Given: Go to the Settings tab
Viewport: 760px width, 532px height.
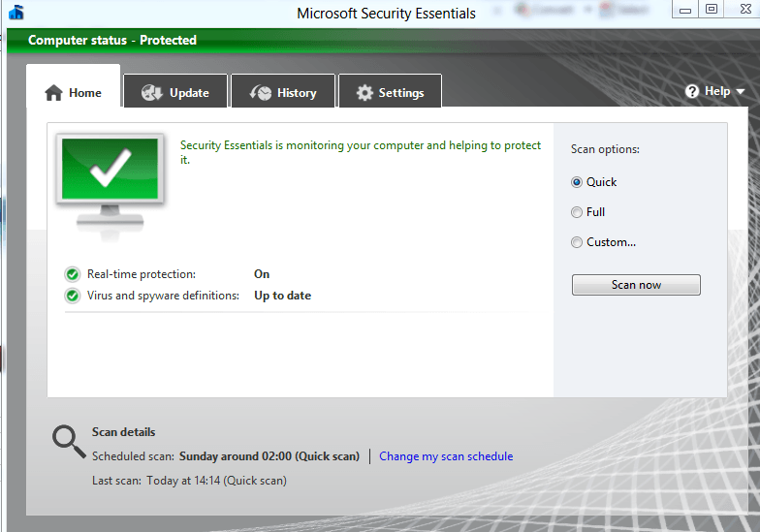Looking at the screenshot, I should (390, 93).
